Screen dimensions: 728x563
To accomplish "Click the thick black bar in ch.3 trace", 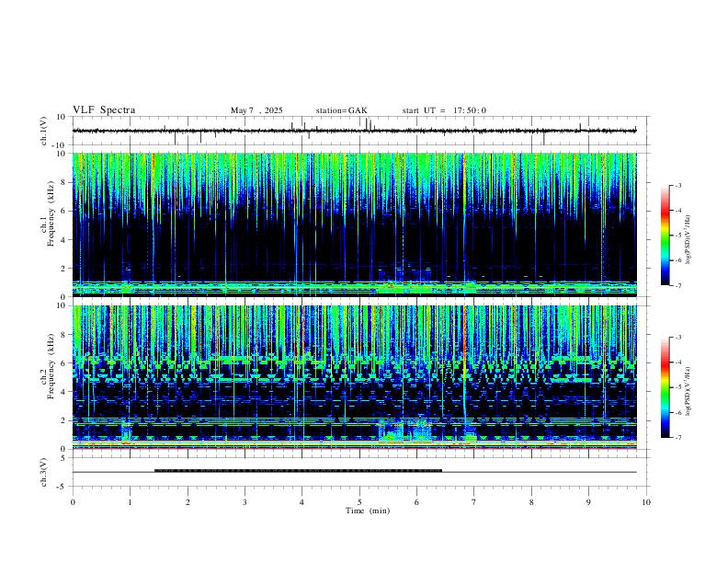I will [298, 471].
